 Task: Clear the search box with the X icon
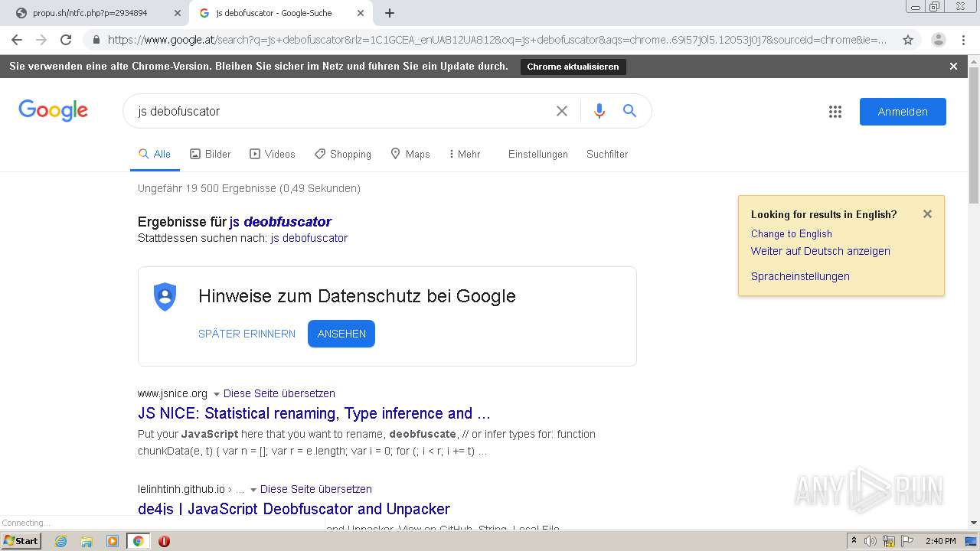pyautogui.click(x=562, y=111)
